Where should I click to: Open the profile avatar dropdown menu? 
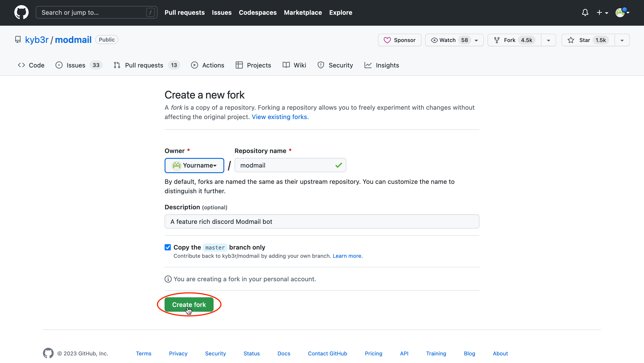tap(622, 12)
